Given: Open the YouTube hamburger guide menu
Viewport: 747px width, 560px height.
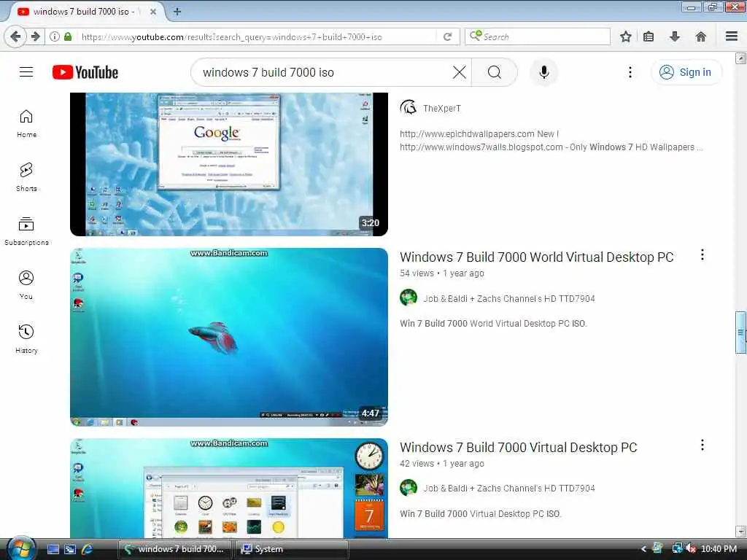Looking at the screenshot, I should tap(26, 72).
